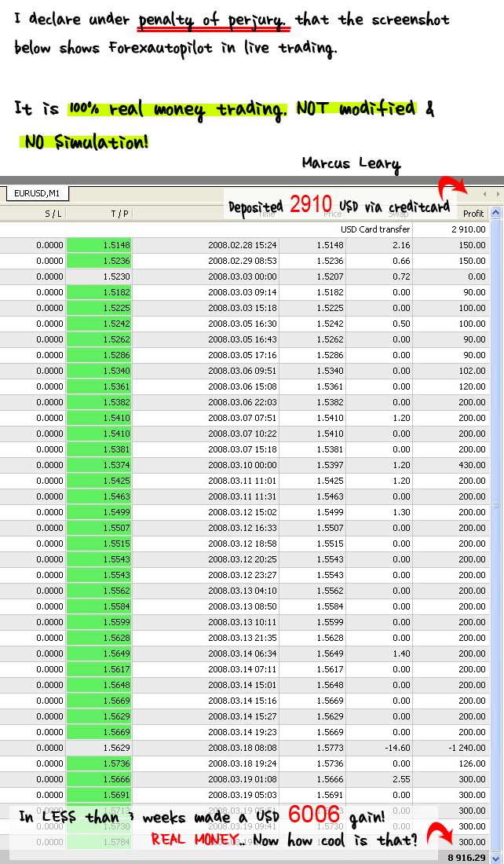The image size is (504, 864).
Task: Click the green T/P cell 1.5374
Action: pos(99,464)
